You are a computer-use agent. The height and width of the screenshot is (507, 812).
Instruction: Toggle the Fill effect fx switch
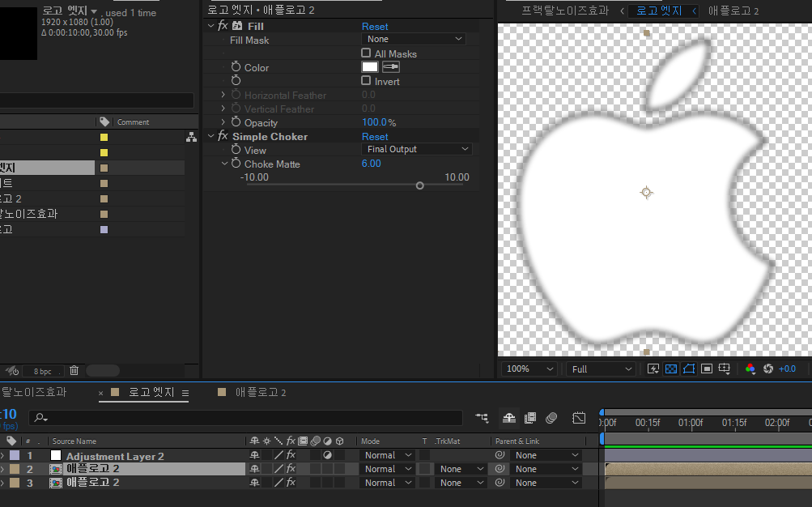223,25
